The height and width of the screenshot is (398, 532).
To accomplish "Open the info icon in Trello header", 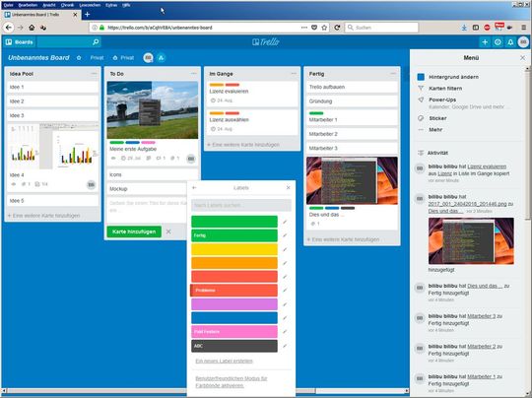I will [x=498, y=42].
